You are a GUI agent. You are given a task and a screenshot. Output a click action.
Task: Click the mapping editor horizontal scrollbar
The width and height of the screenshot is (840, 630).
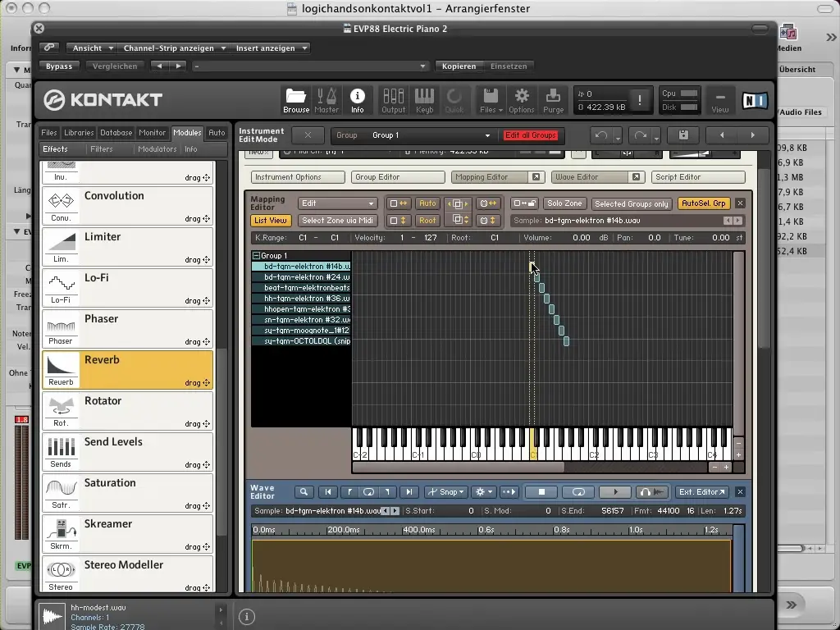458,467
